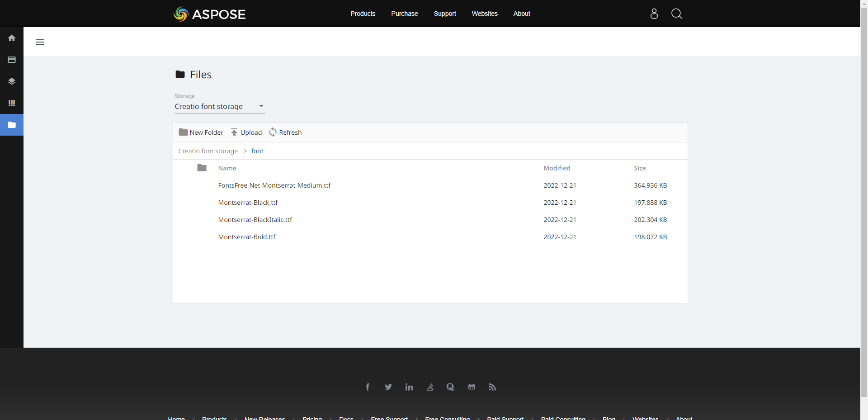Open the user account icon top right
Screen dimensions: 868x420
tap(654, 14)
